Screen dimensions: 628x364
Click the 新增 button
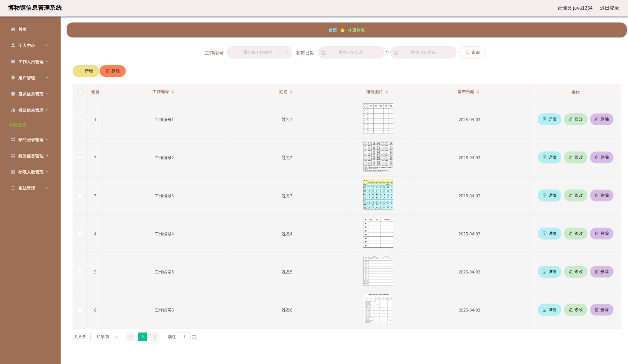tap(86, 71)
